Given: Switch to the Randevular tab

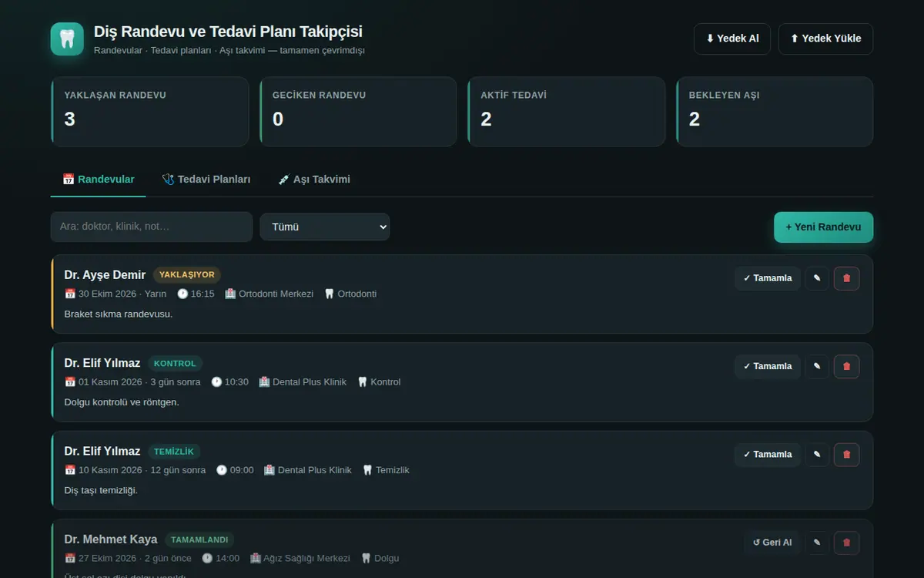Looking at the screenshot, I should [x=98, y=180].
